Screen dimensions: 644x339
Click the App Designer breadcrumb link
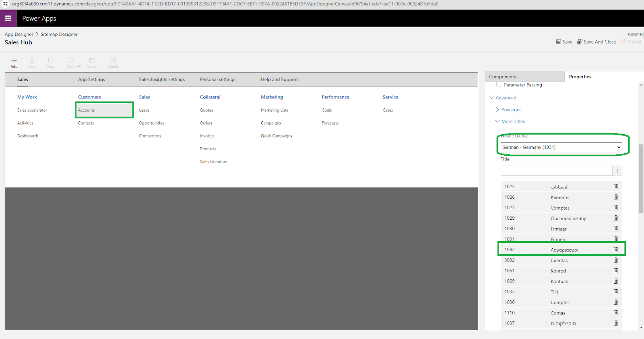point(19,34)
